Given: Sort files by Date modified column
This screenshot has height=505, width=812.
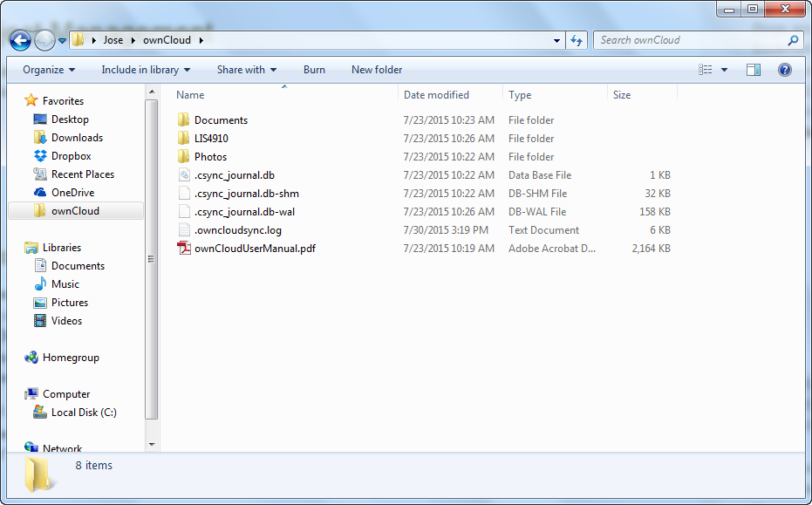Looking at the screenshot, I should click(436, 95).
